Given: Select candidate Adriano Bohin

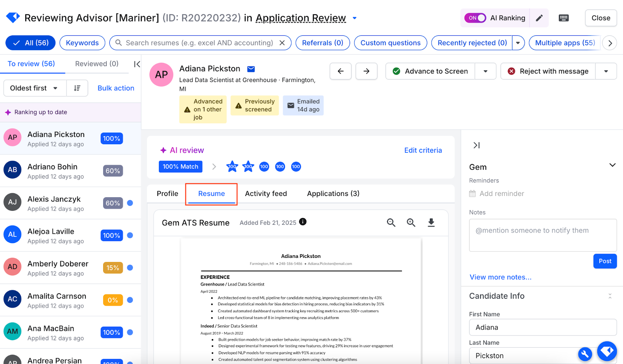Looking at the screenshot, I should coord(70,171).
